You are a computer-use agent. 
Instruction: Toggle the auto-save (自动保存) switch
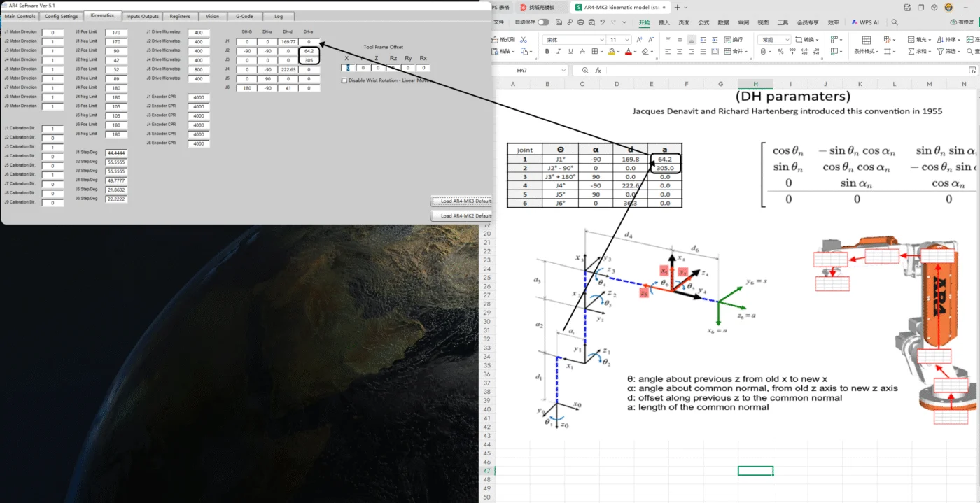[543, 22]
